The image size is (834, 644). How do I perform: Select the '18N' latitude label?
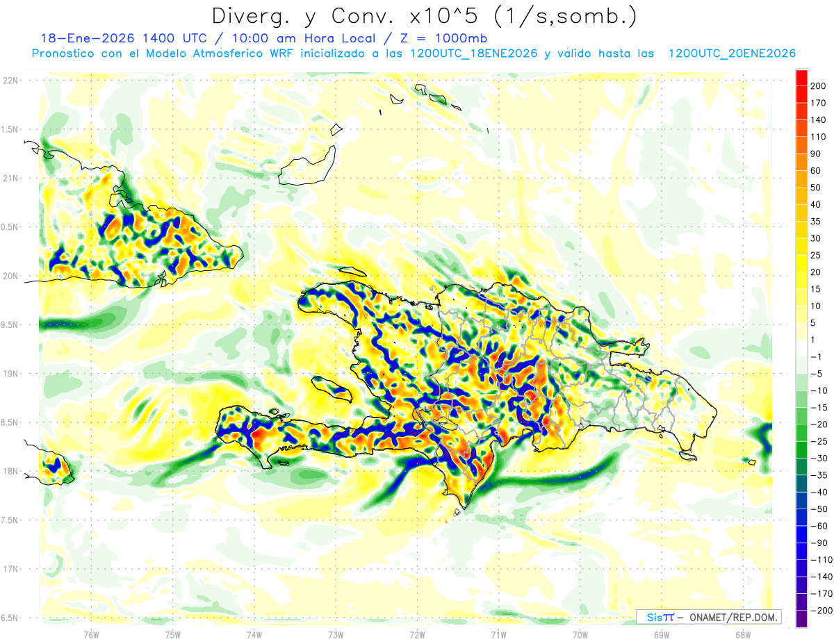click(x=10, y=471)
